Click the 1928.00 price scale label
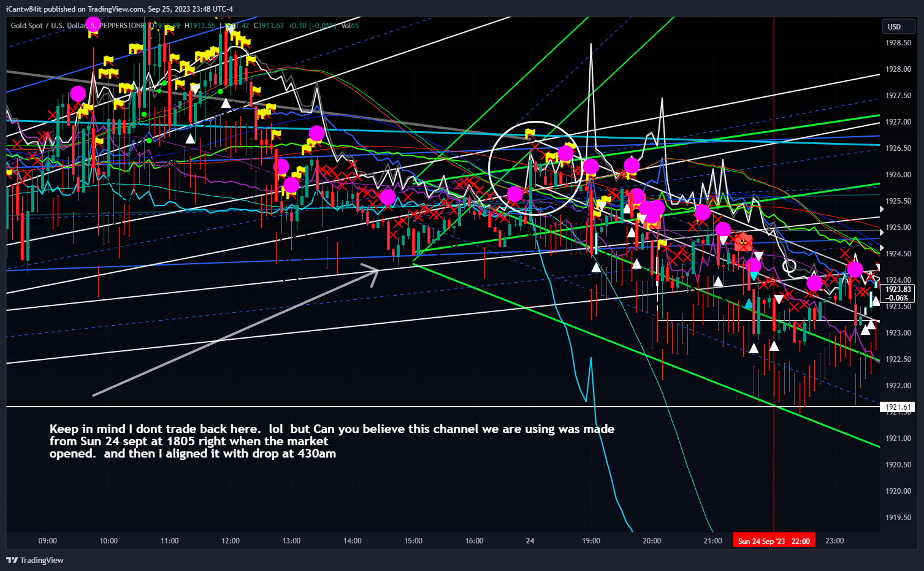Image resolution: width=924 pixels, height=571 pixels. coord(898,69)
